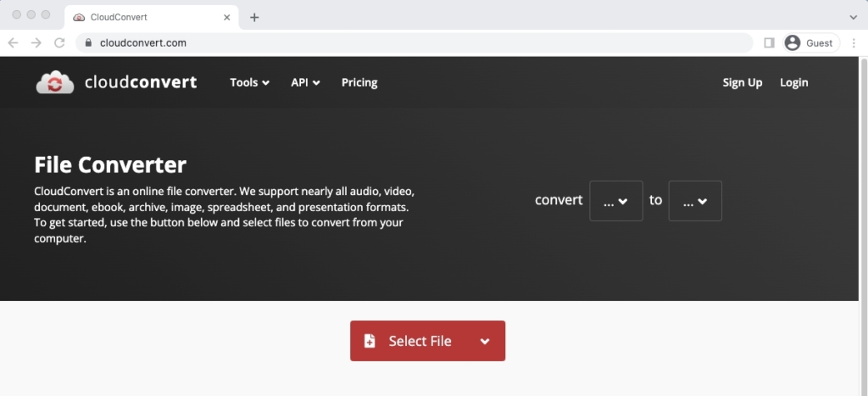Click the Select File button
Screen dimensions: 868x396
[x=427, y=341]
